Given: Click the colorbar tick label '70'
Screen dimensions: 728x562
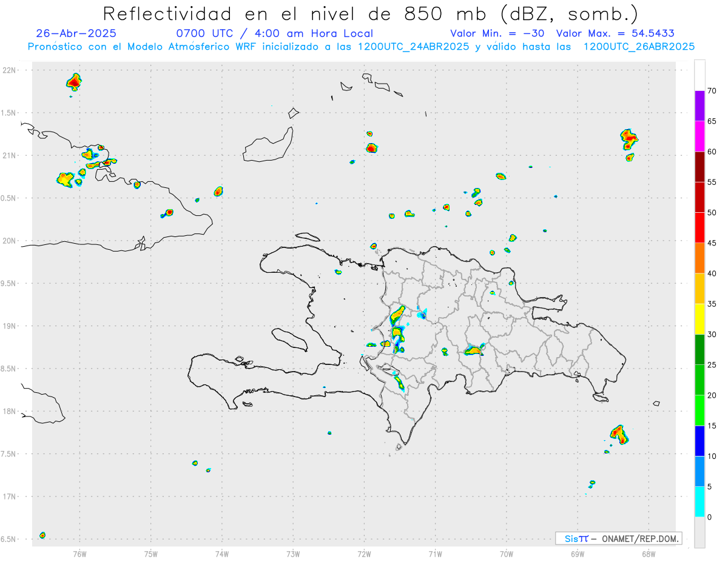Looking at the screenshot, I should [x=712, y=91].
